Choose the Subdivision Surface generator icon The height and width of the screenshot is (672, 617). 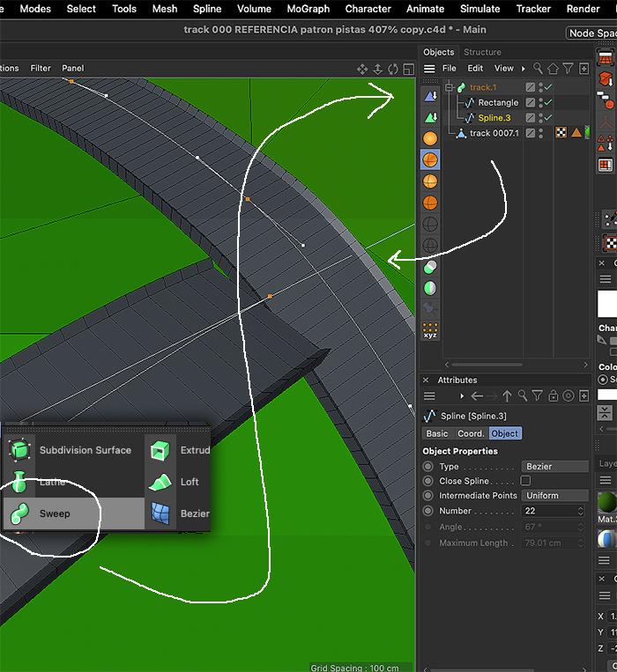pyautogui.click(x=19, y=450)
